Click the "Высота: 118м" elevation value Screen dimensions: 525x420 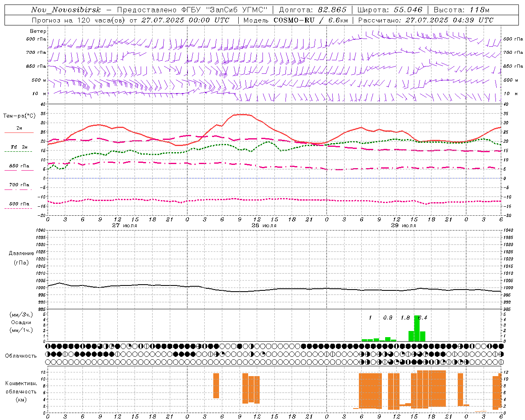pyautogui.click(x=461, y=10)
